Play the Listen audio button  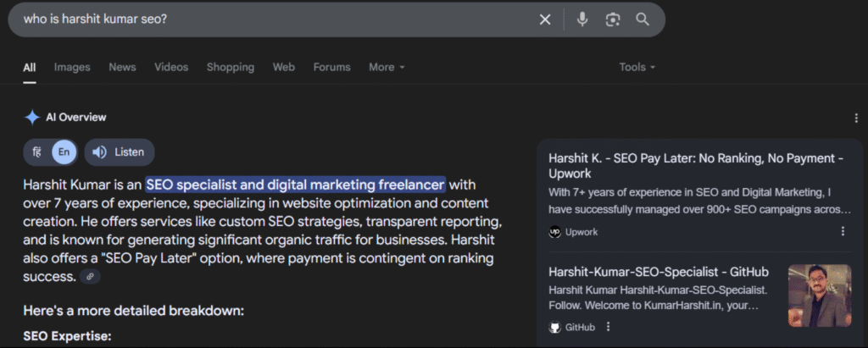[x=119, y=152]
